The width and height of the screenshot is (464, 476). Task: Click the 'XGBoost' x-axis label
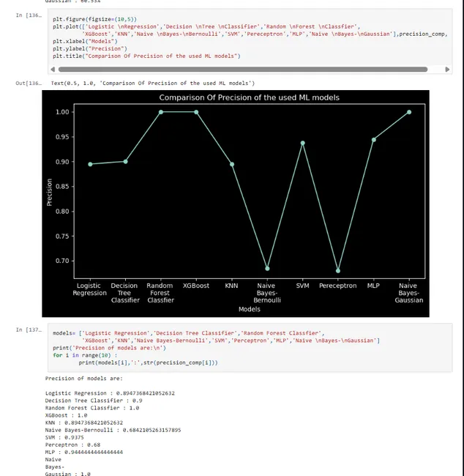click(196, 286)
